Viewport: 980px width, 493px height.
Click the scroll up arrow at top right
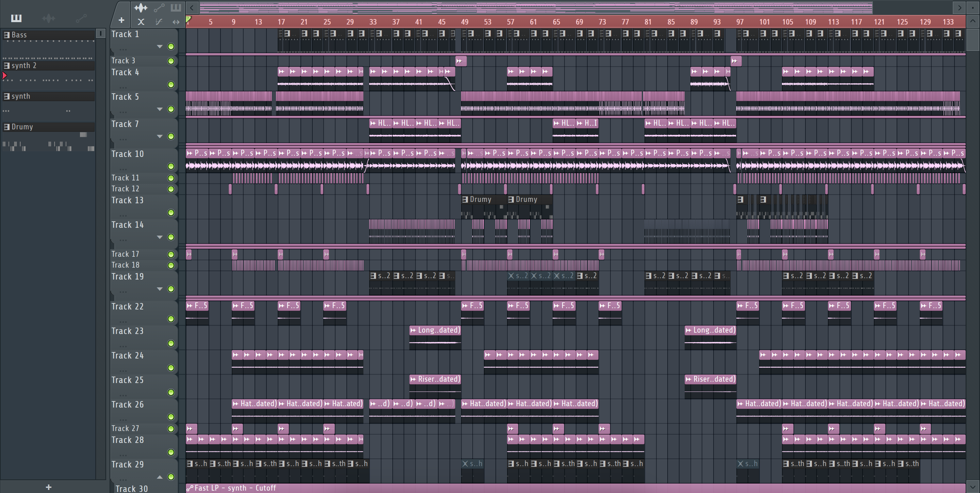point(973,21)
